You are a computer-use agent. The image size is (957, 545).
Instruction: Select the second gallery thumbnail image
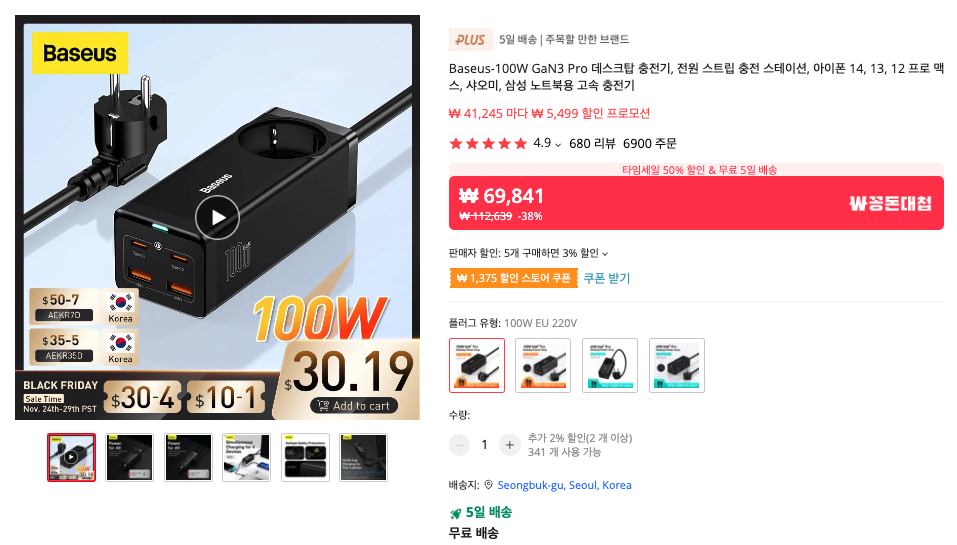129,457
